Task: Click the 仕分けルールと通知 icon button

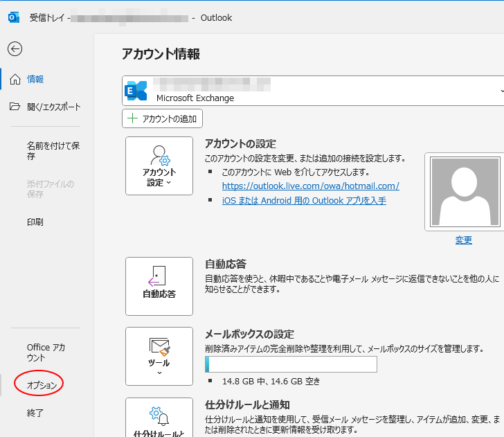Action: tap(159, 419)
